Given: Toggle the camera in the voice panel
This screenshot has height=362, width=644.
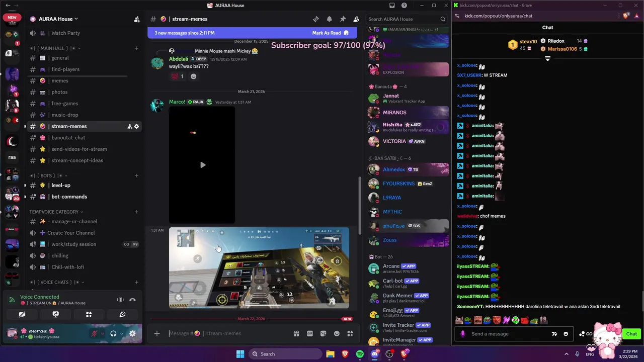Looking at the screenshot, I should tap(22, 314).
